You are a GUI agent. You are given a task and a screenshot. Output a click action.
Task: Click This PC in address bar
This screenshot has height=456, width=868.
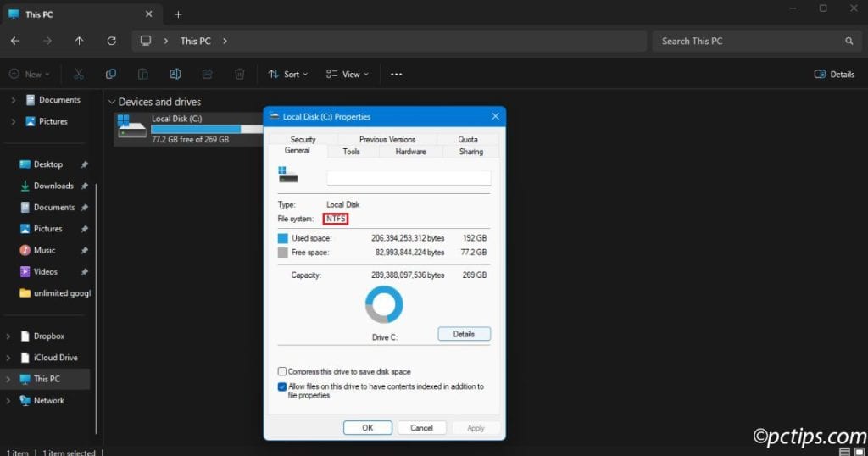[x=196, y=41]
